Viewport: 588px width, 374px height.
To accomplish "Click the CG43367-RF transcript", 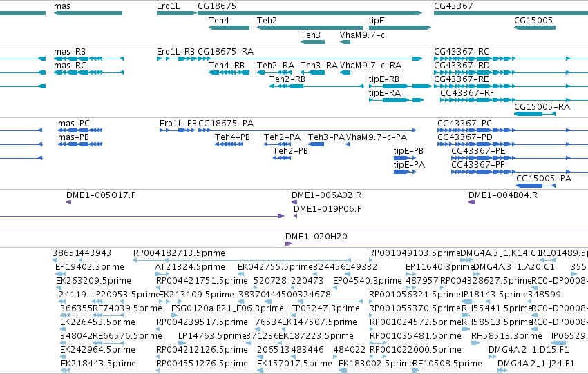I will pos(514,100).
